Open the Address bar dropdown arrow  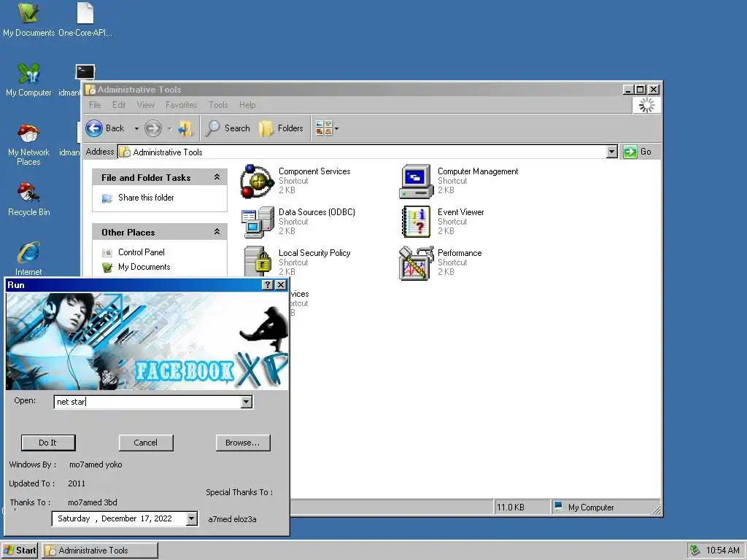[x=612, y=152]
